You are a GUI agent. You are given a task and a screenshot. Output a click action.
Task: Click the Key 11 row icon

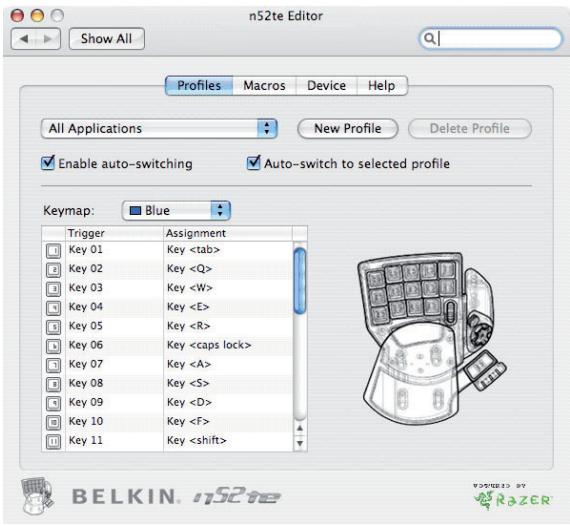pos(54,441)
